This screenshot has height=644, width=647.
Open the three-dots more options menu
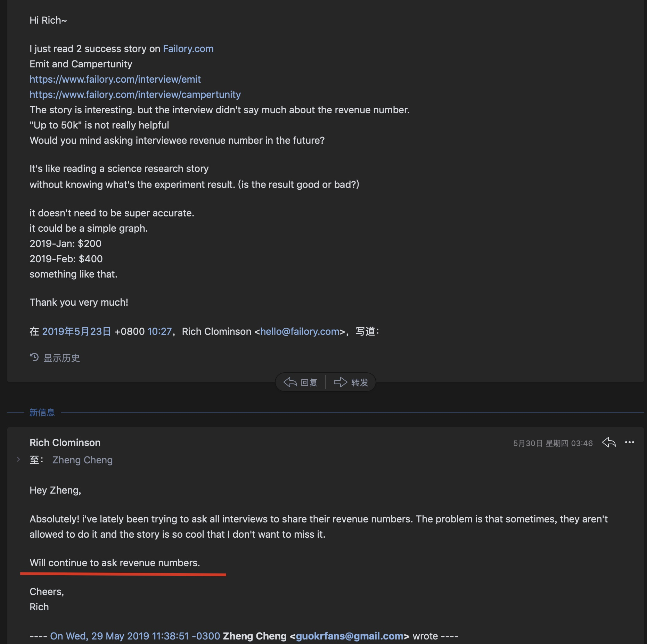click(x=629, y=443)
